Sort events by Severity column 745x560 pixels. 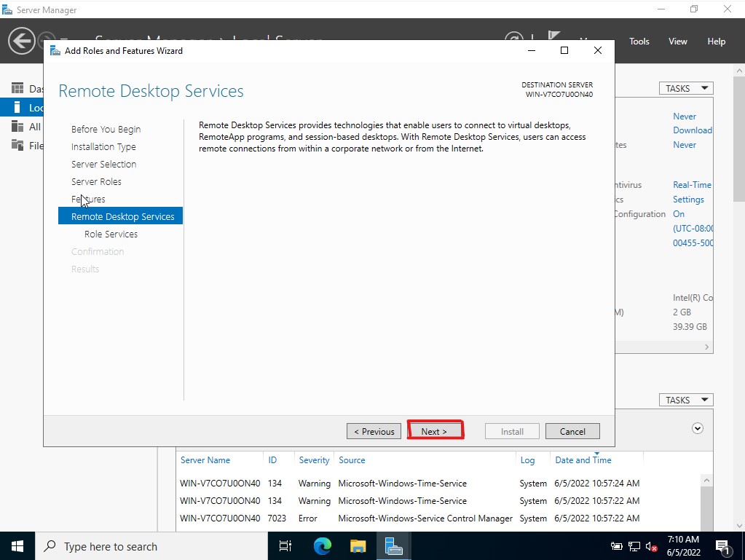[x=314, y=460]
